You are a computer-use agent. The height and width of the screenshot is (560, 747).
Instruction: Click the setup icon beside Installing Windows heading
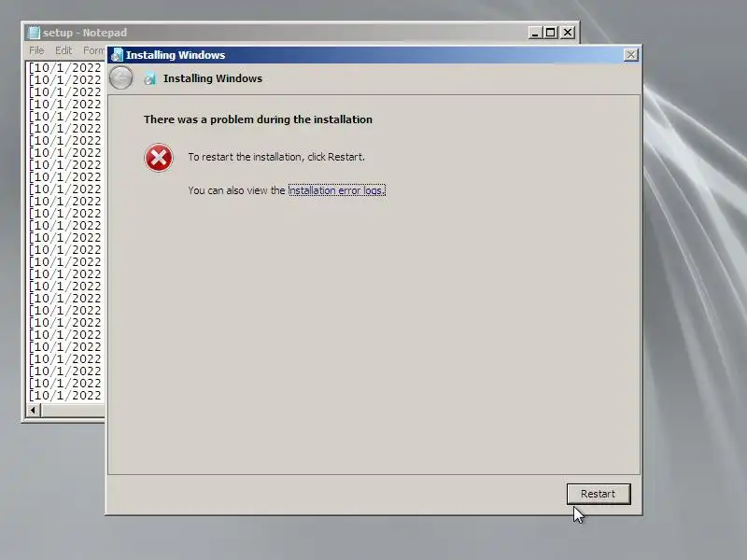[150, 78]
